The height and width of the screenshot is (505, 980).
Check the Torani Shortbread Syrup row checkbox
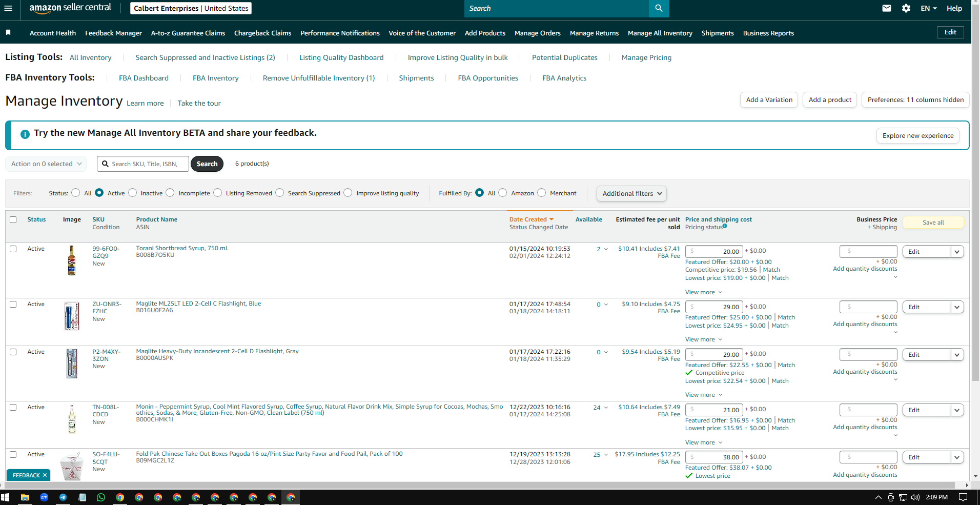[13, 249]
